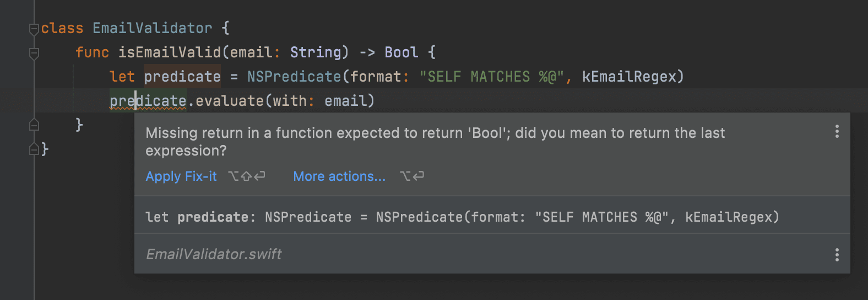Click the predicate declaration line in the popup
This screenshot has width=868, height=300.
click(463, 217)
